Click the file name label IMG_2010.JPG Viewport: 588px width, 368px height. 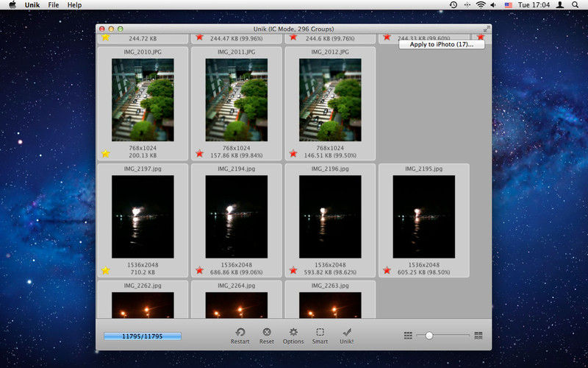[143, 52]
